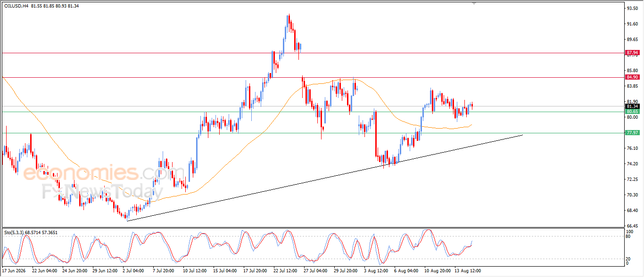The image size is (644, 277).
Task: Click the black 81.34 current price tag
Action: pyautogui.click(x=632, y=106)
